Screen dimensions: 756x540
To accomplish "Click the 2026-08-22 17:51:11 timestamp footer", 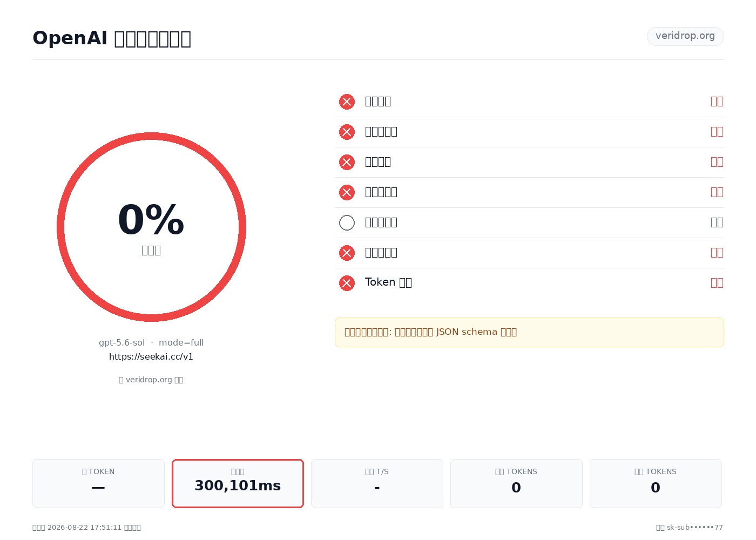I will (86, 528).
